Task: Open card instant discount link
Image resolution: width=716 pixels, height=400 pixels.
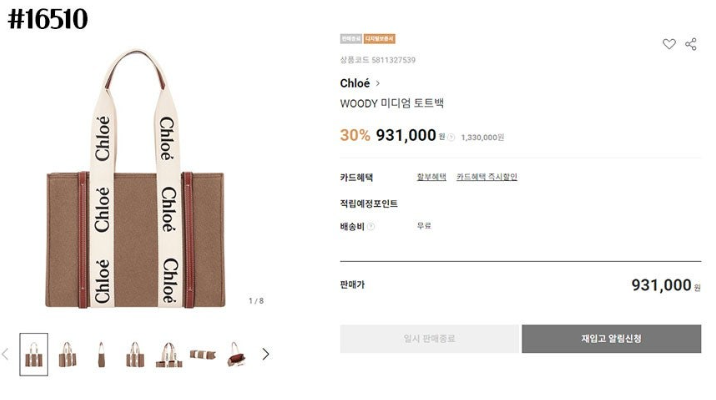Action: coord(487,177)
